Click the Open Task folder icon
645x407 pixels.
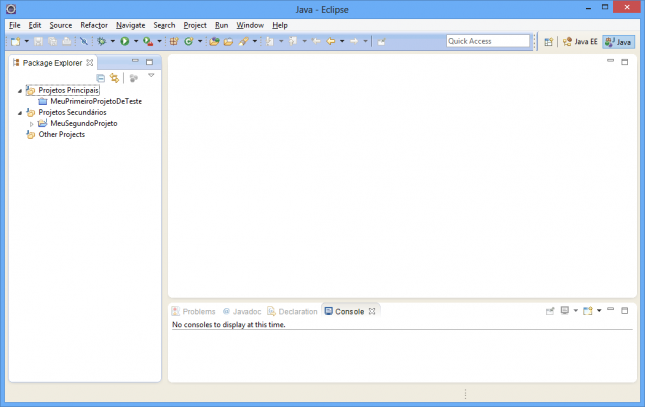[x=228, y=41]
